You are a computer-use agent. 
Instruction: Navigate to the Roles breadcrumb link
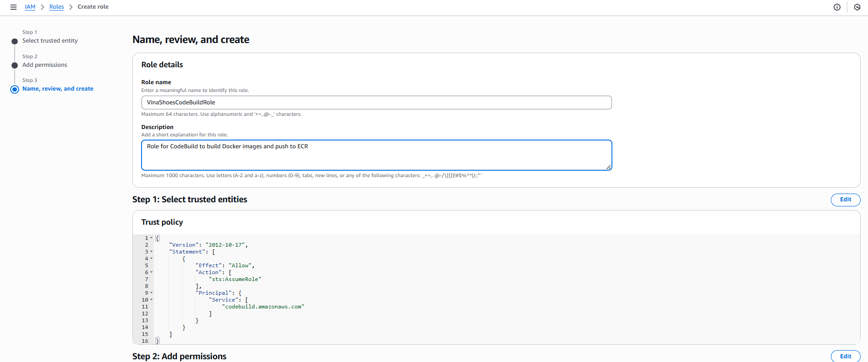point(56,7)
